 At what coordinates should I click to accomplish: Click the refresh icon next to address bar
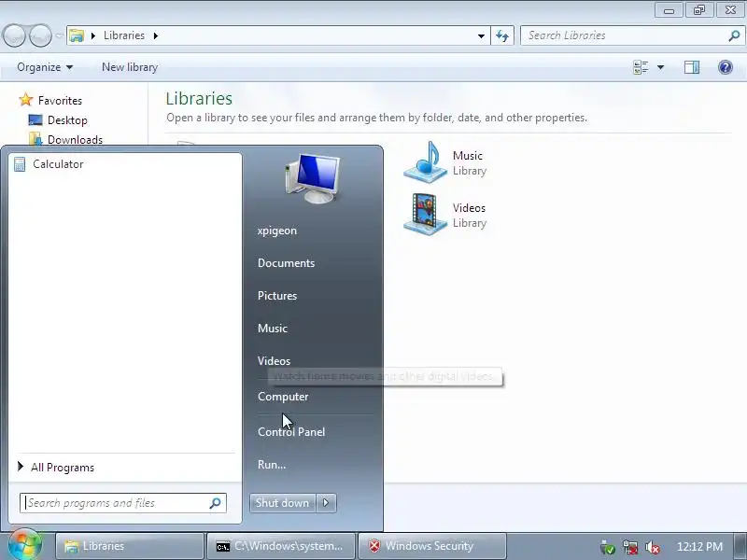pyautogui.click(x=502, y=35)
